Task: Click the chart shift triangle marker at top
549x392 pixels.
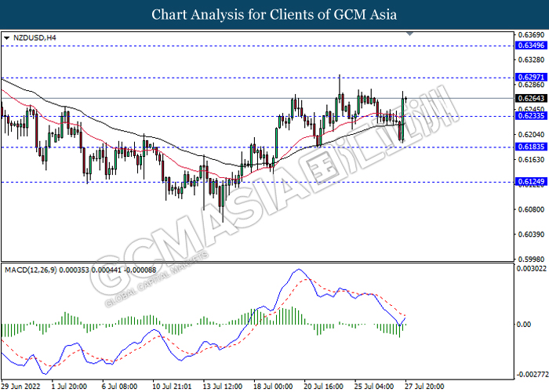Action: pyautogui.click(x=409, y=34)
